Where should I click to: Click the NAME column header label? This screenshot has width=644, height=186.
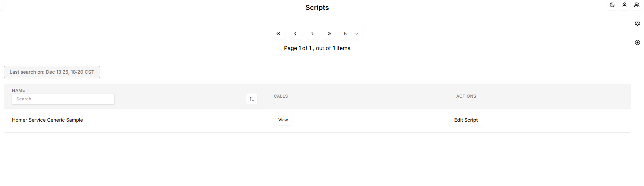coord(18,90)
